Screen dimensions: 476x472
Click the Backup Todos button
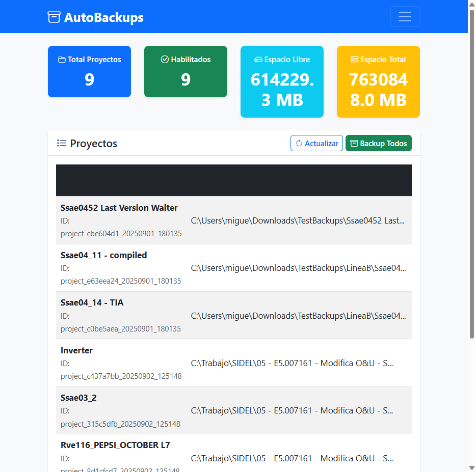click(x=378, y=143)
